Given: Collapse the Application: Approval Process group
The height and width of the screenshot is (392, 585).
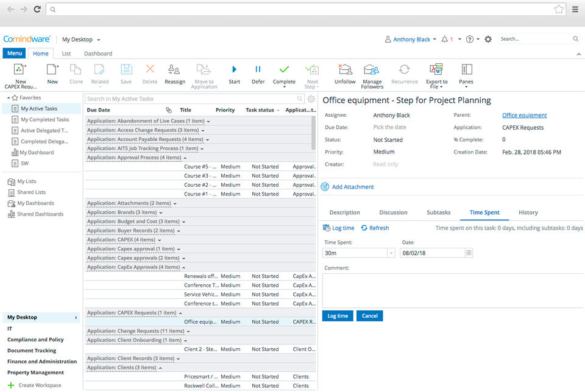Looking at the screenshot, I should pos(185,158).
